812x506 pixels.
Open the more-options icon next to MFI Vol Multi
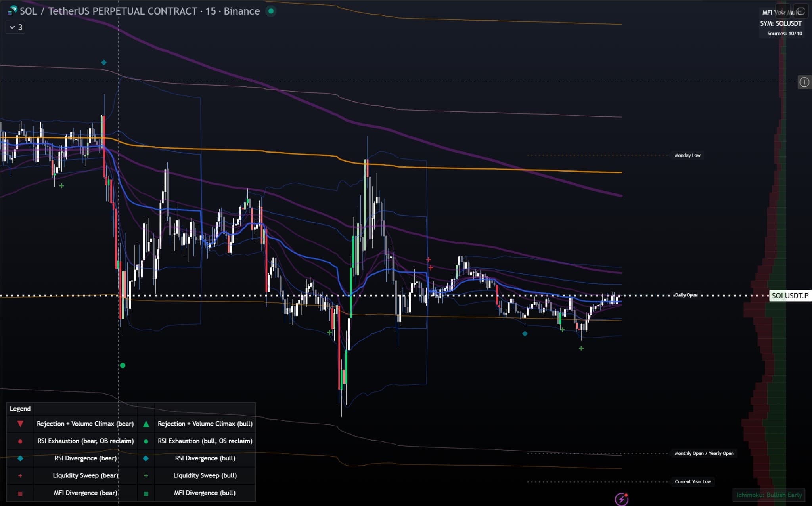coord(801,11)
